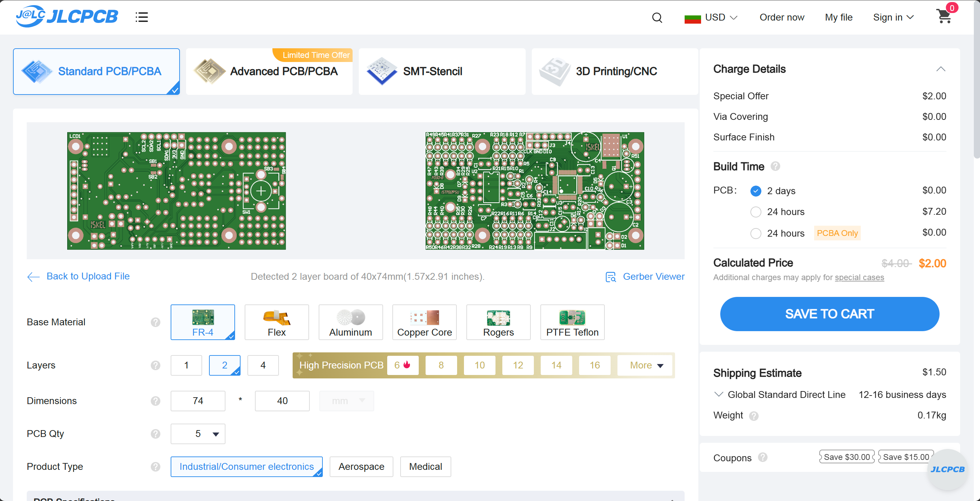Click the JLCPCB floating chat icon
The width and height of the screenshot is (980, 501).
tap(947, 469)
